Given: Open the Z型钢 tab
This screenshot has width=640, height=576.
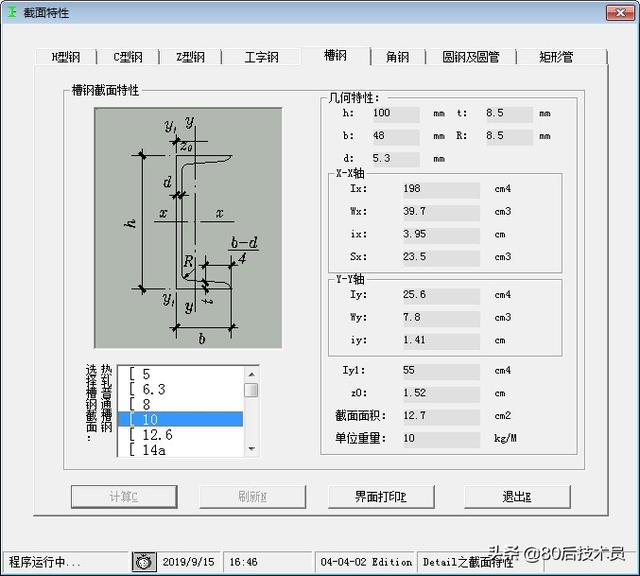Looking at the screenshot, I should click(190, 57).
